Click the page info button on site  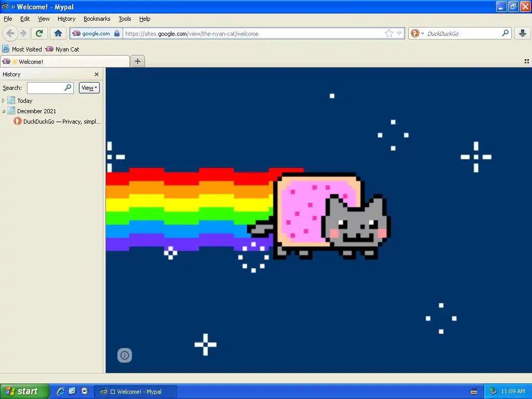click(125, 355)
